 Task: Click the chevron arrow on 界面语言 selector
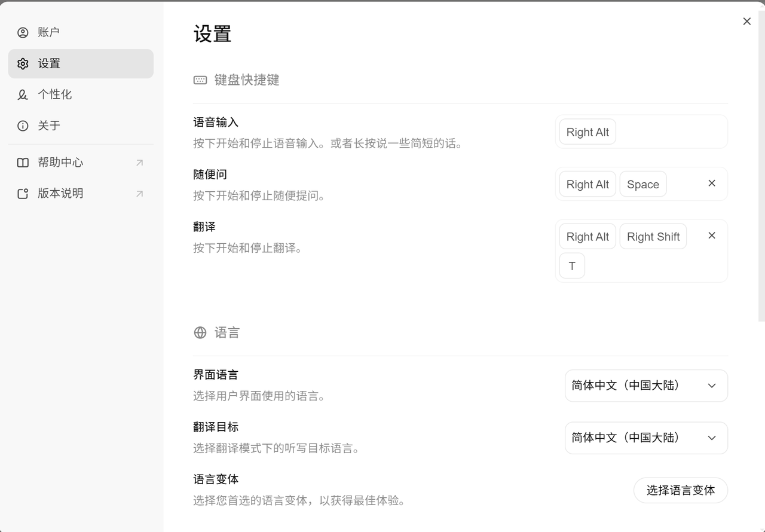pos(711,386)
